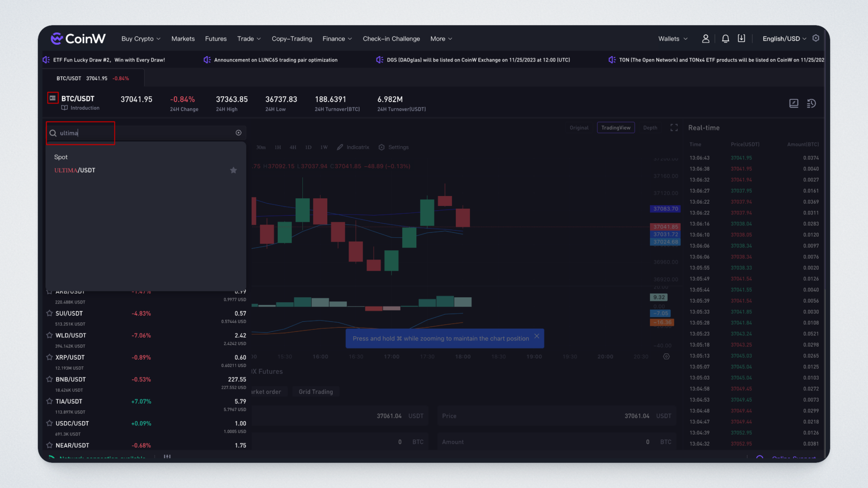Click the chart Settings gear
Image resolution: width=868 pixels, height=488 pixels.
[x=393, y=147]
